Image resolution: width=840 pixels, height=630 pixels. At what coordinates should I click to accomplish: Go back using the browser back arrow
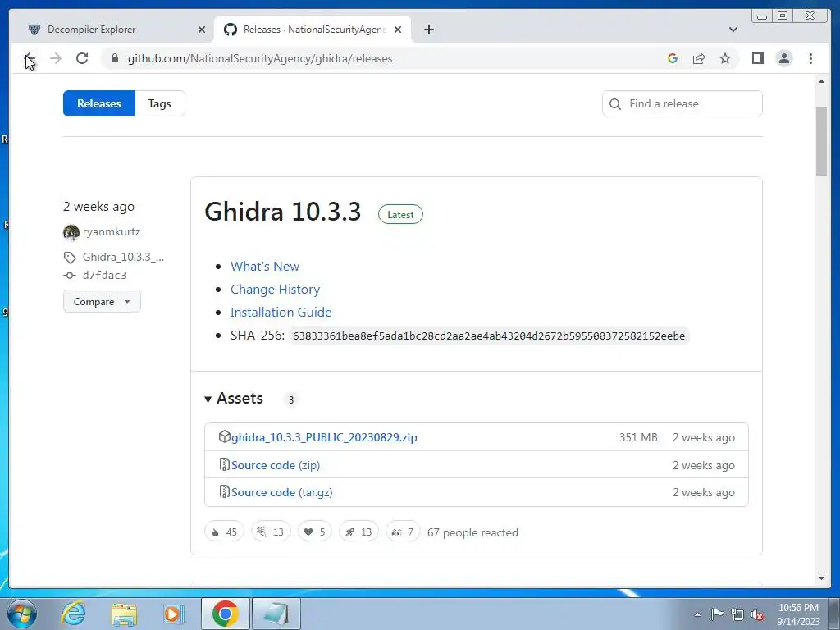30,59
